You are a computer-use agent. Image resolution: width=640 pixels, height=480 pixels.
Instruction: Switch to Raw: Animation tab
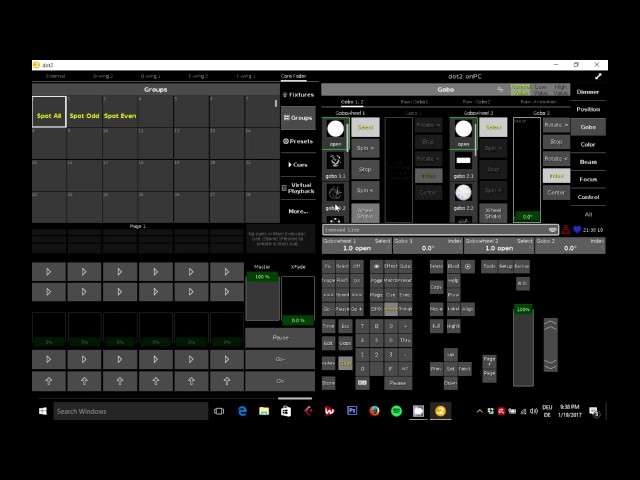(x=539, y=102)
